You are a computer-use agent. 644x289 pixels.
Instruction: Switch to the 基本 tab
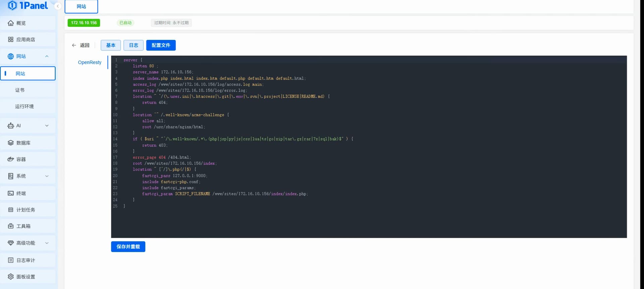(111, 45)
